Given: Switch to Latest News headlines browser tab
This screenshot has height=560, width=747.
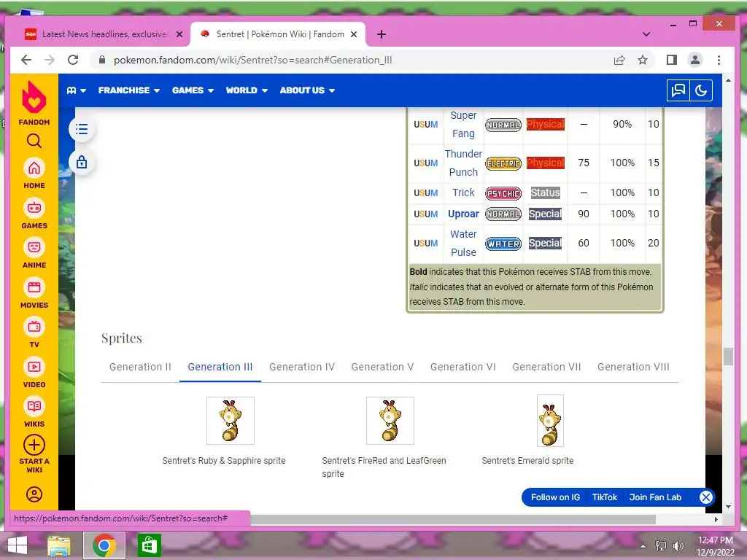Looking at the screenshot, I should [104, 34].
